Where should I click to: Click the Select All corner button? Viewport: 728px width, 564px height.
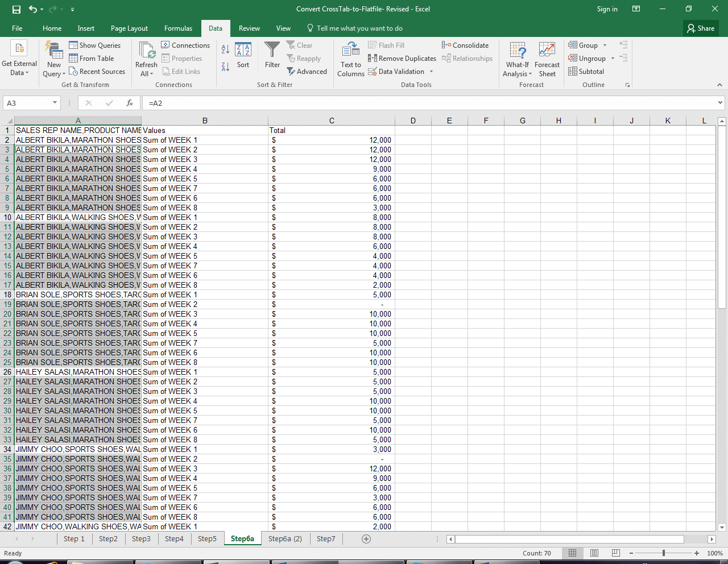tap(7, 121)
